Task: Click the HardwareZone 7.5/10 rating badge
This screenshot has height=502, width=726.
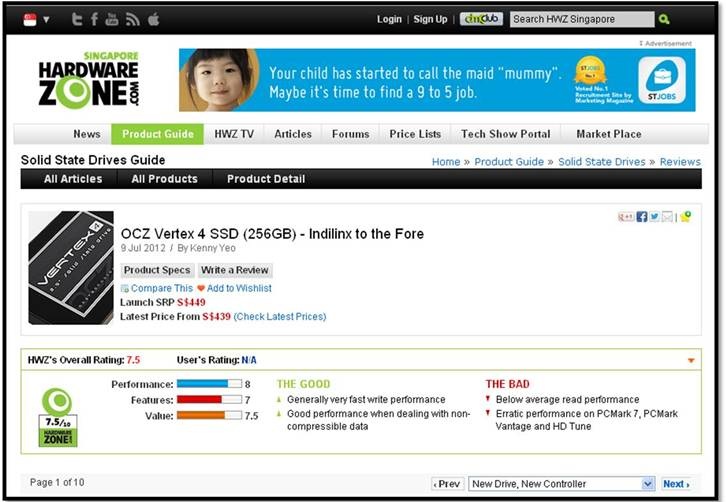Action: tap(58, 417)
